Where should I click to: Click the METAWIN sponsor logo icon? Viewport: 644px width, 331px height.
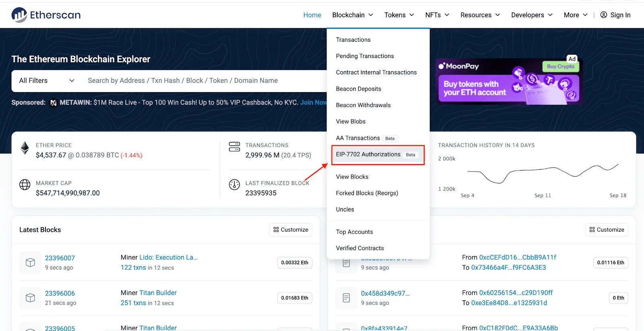[x=53, y=103]
